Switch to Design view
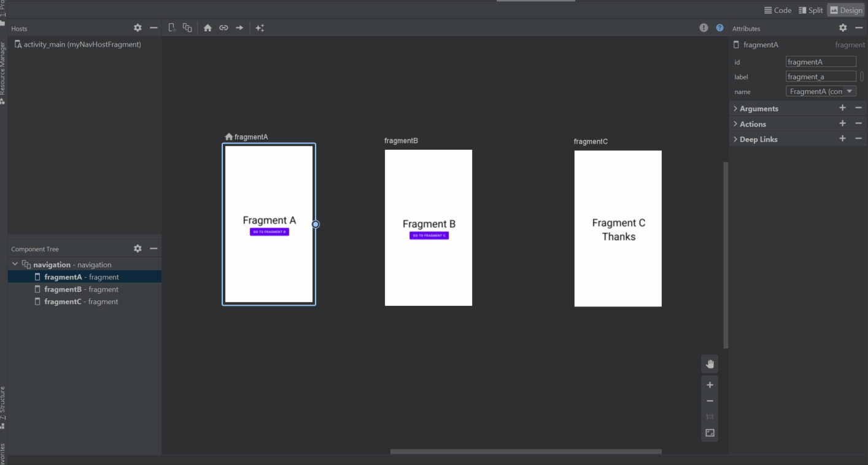Screen dimensions: 868x465 coord(846,10)
